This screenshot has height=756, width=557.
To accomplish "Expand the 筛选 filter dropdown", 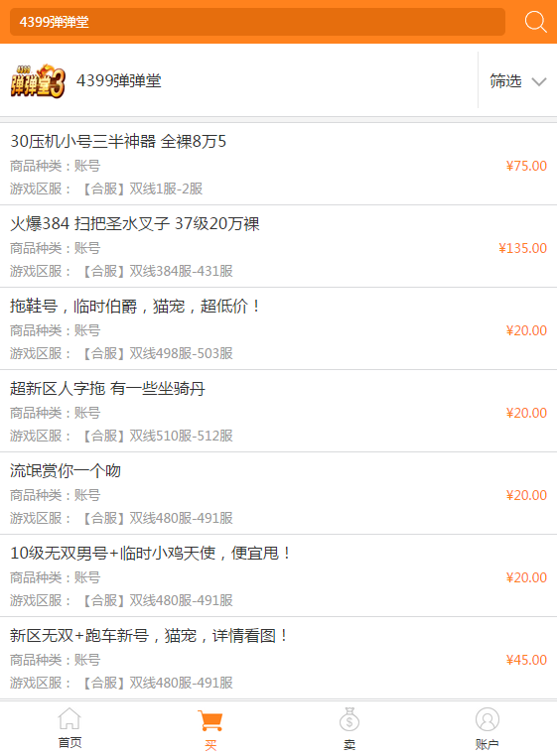I will [518, 81].
